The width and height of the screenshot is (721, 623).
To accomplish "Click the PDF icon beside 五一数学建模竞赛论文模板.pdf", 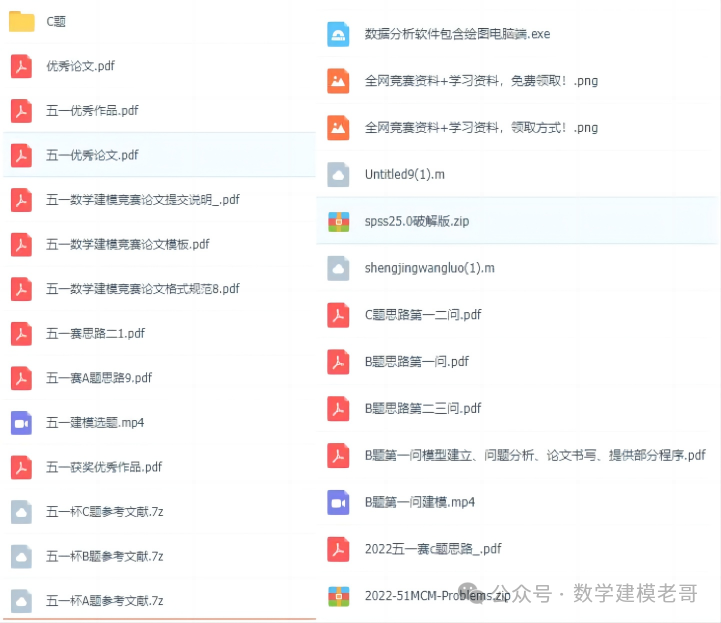I will [x=21, y=245].
